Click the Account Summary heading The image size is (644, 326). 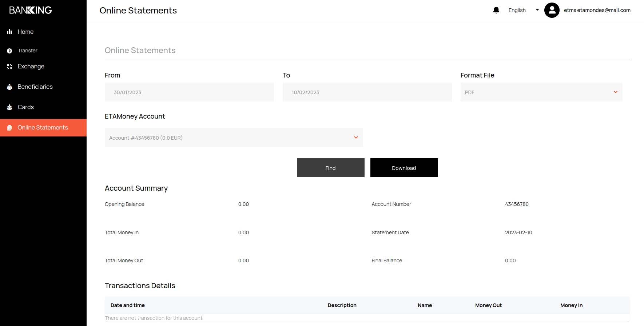pyautogui.click(x=136, y=188)
